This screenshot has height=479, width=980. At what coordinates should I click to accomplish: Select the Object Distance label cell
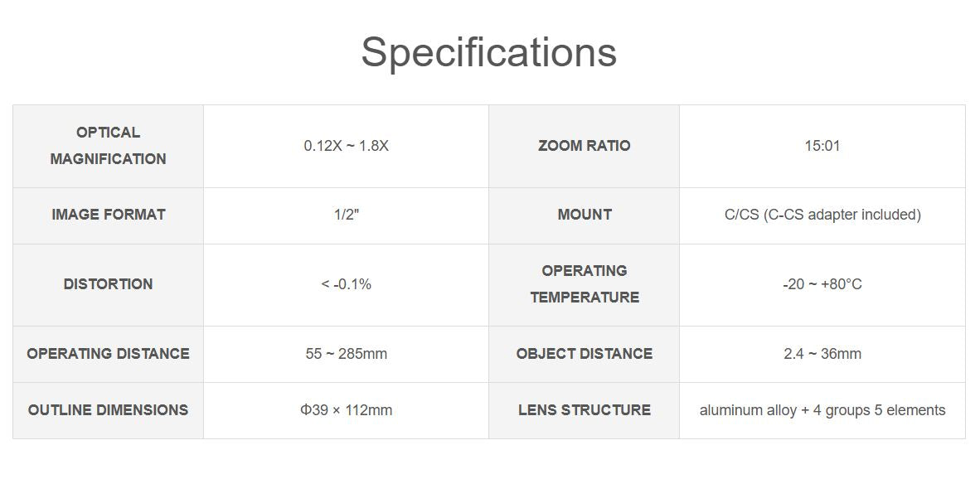pos(584,354)
